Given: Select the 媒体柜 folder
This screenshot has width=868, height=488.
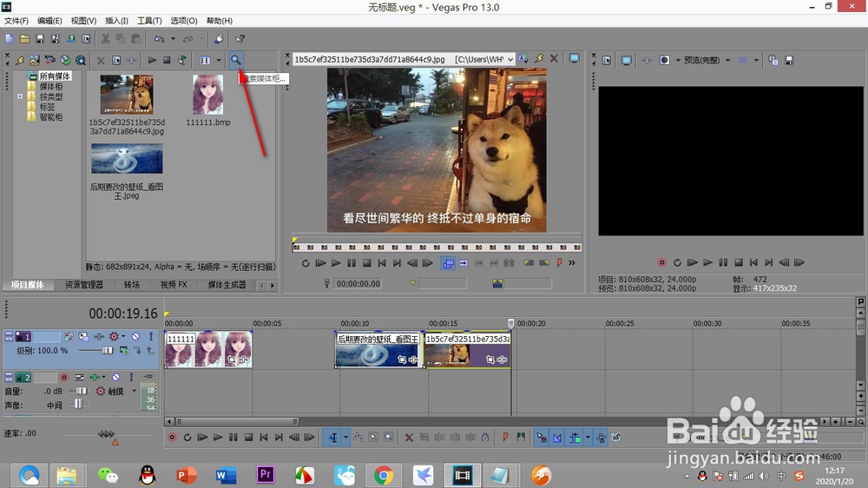Looking at the screenshot, I should (51, 87).
